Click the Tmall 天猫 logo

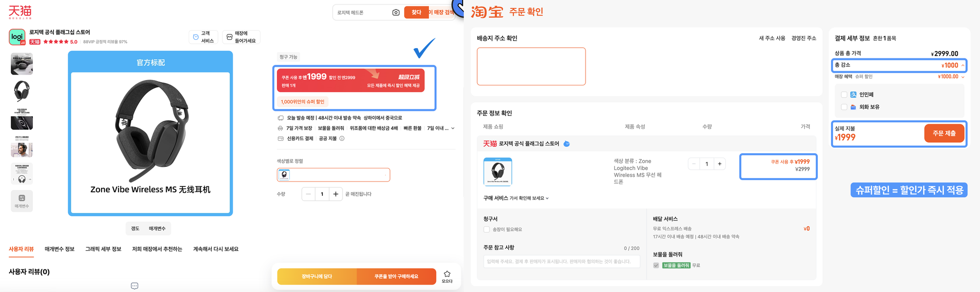tap(20, 12)
